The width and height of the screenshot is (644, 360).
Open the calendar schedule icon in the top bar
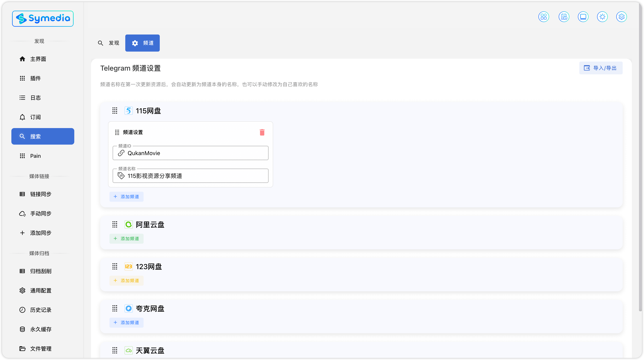point(564,17)
